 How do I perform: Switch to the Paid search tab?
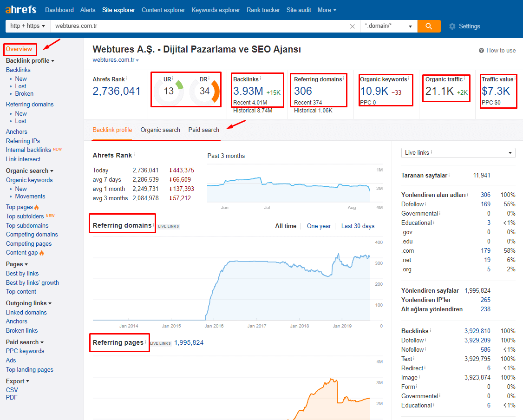tap(204, 130)
